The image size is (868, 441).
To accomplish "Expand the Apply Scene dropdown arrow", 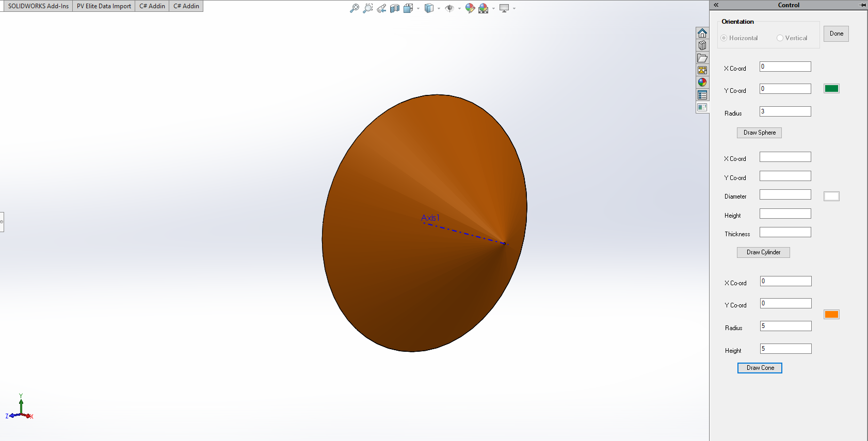I will [x=493, y=9].
